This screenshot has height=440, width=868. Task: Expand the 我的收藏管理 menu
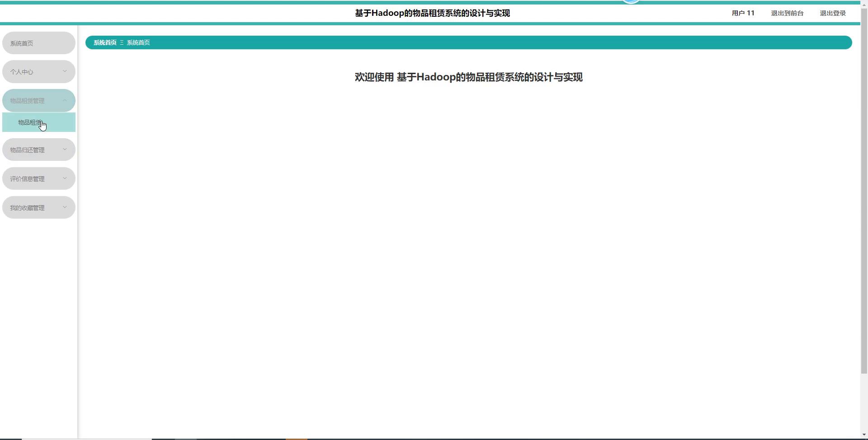[39, 207]
